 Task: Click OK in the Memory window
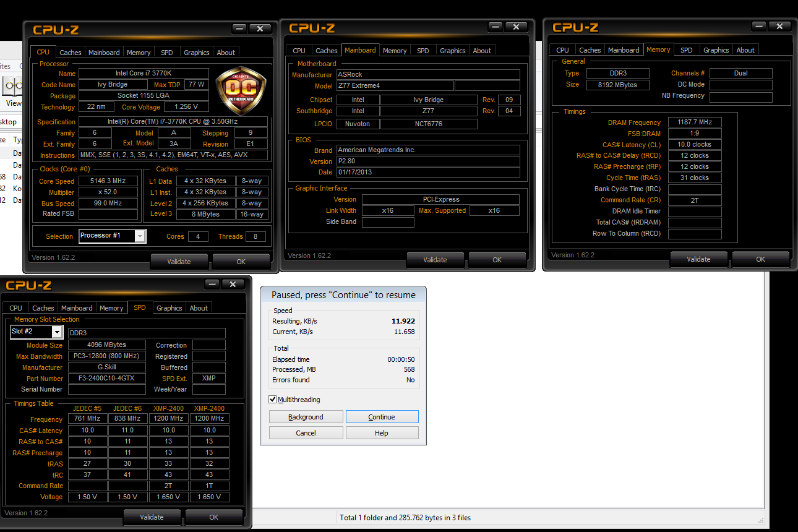click(761, 259)
